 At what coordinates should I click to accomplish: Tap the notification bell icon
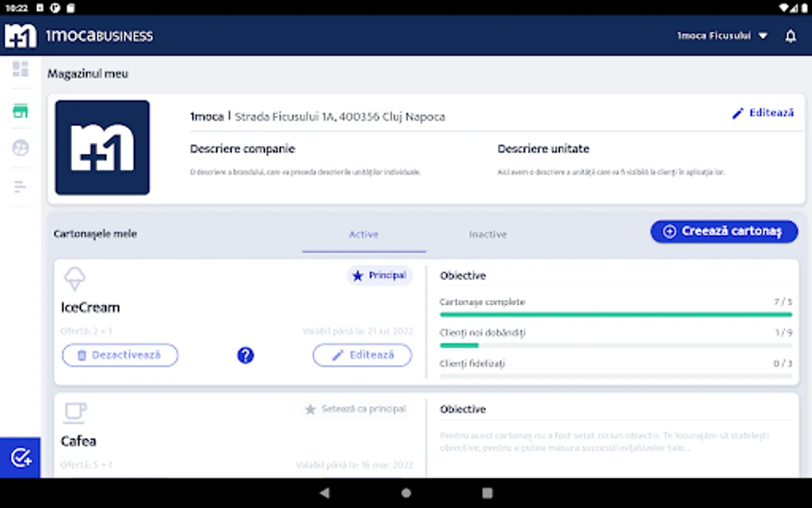click(791, 36)
